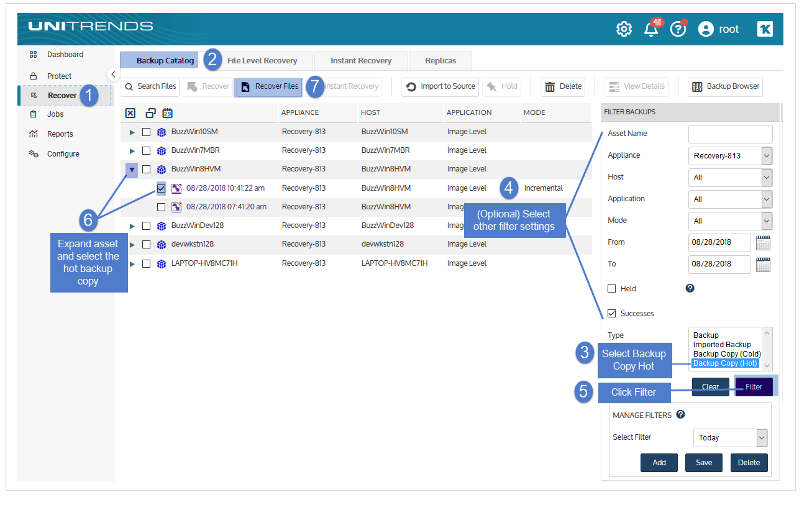Click the Recover Files toolbar button
The image size is (812, 505).
coord(268,86)
